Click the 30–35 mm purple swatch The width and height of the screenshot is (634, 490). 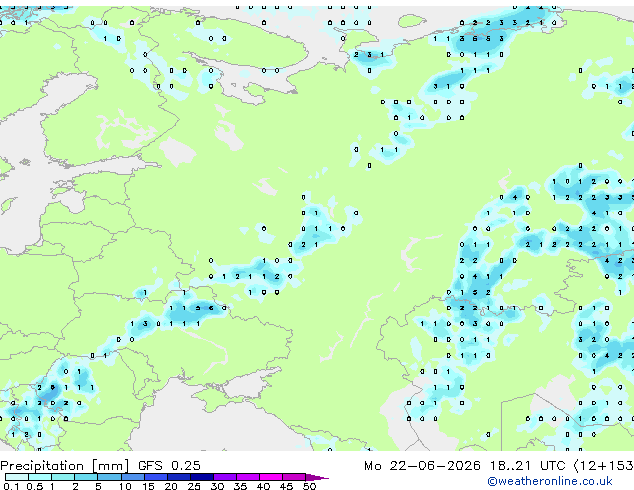click(225, 477)
